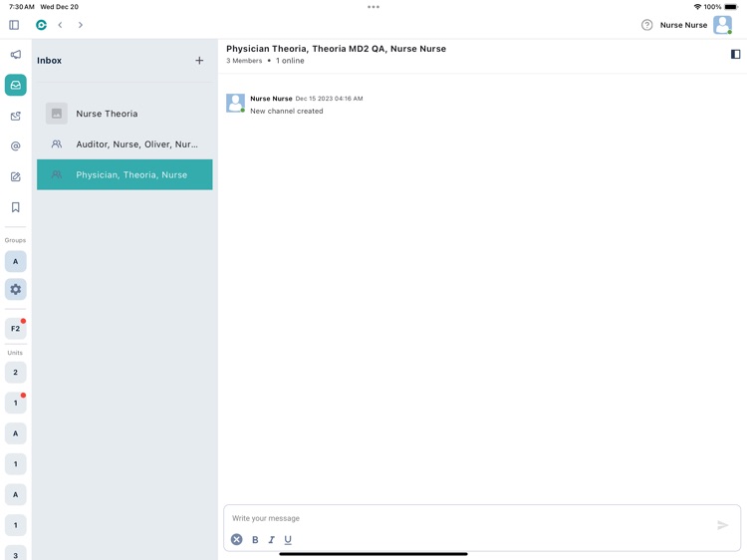Open group A under Groups

coord(16,262)
